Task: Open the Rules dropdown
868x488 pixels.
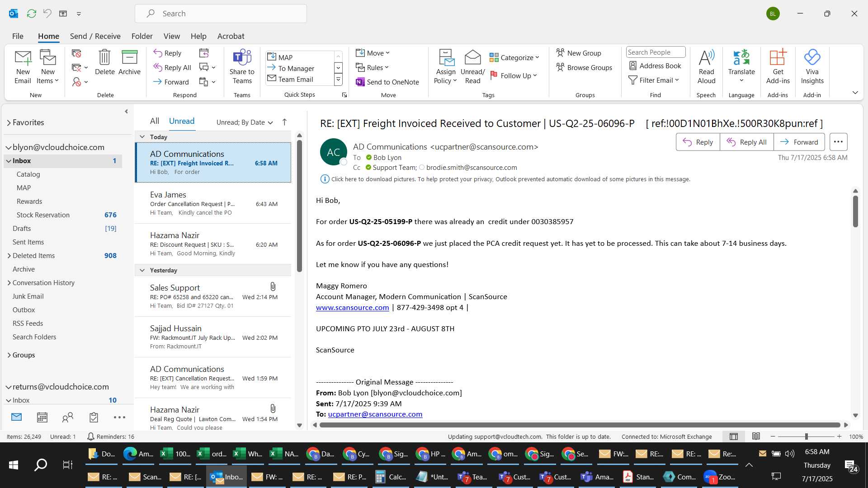Action: [372, 67]
